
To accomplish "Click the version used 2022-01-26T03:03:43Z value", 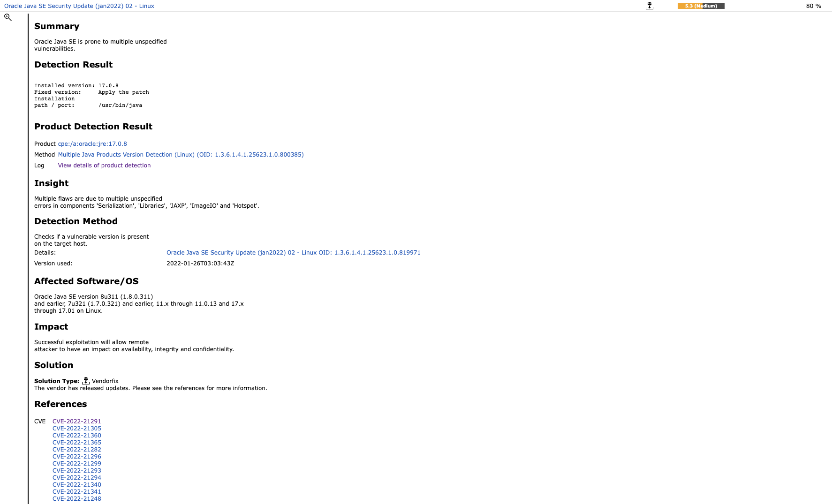I will tap(200, 263).
